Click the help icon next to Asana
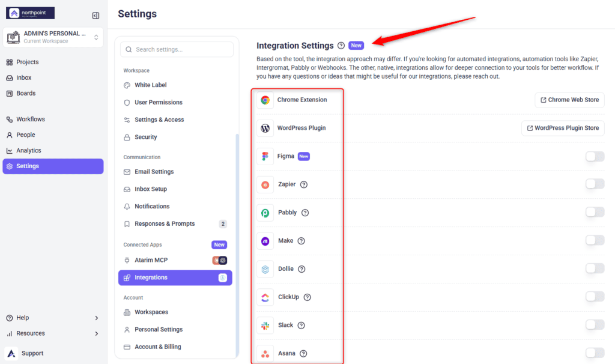 tap(303, 354)
